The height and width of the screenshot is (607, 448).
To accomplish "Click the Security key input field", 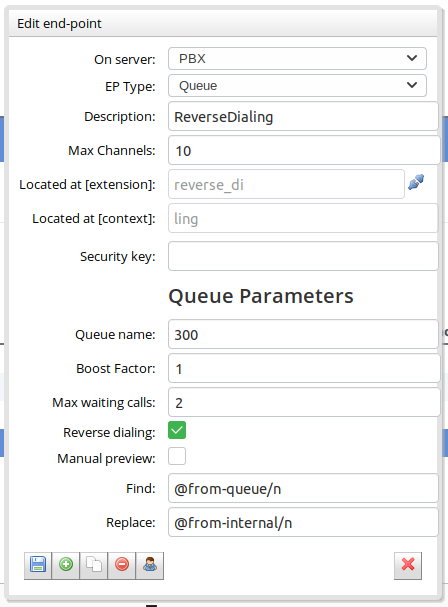I will [303, 256].
